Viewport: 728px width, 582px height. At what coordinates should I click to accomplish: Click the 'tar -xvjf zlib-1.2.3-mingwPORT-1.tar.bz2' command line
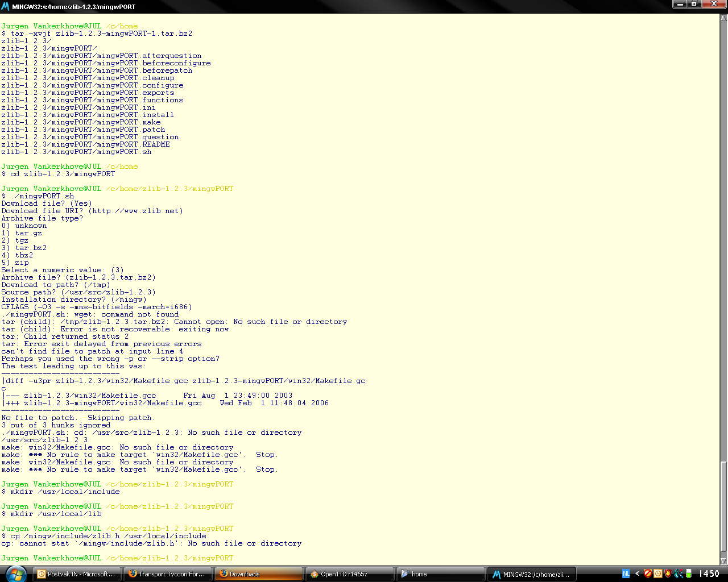click(x=97, y=34)
